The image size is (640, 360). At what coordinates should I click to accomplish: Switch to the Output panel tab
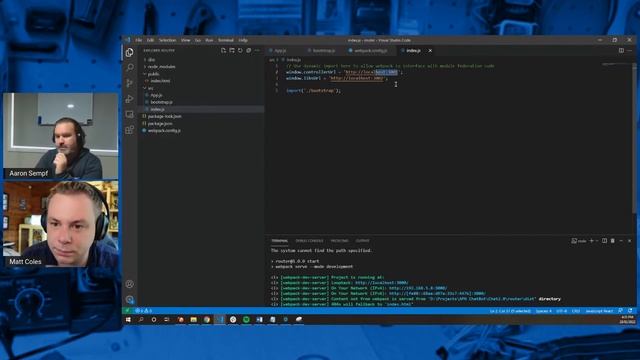click(362, 241)
